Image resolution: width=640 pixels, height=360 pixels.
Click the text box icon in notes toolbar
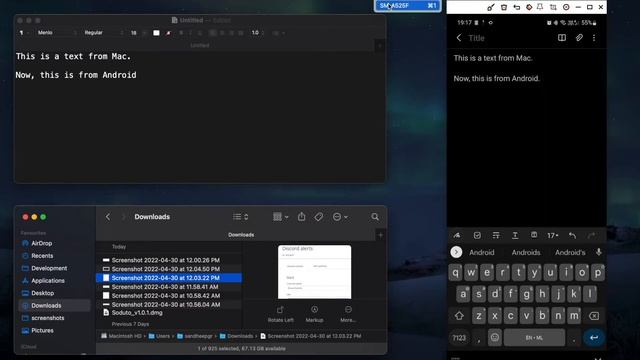click(534, 235)
